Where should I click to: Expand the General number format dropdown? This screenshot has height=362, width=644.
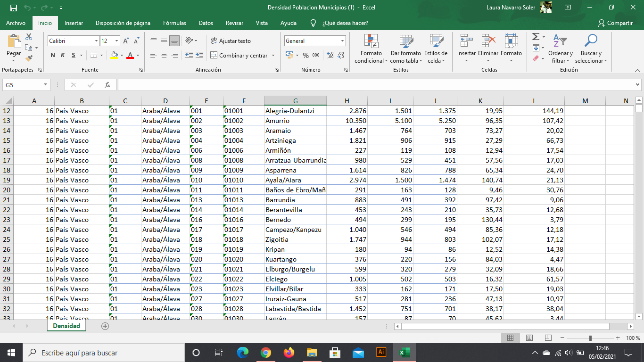coord(343,41)
